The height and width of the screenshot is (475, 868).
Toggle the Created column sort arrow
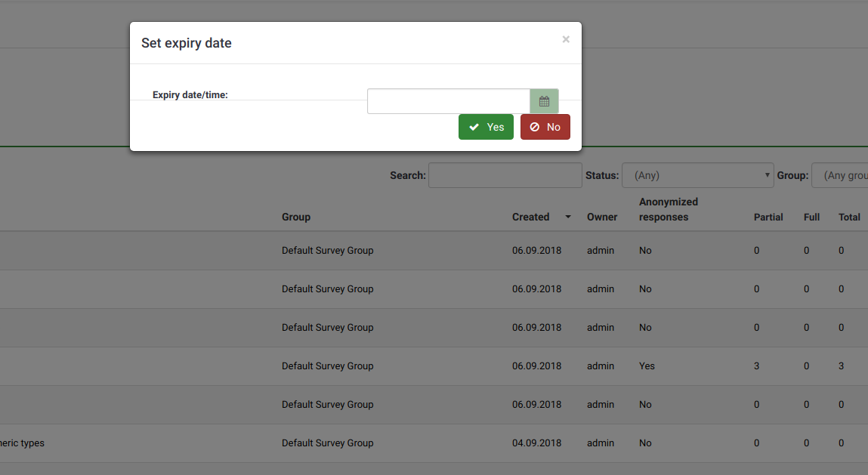[568, 217]
